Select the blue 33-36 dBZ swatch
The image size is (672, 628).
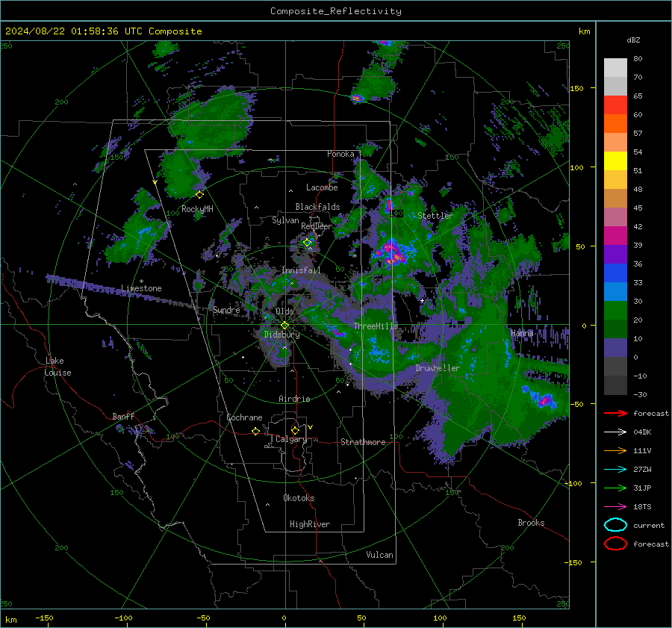click(x=615, y=273)
